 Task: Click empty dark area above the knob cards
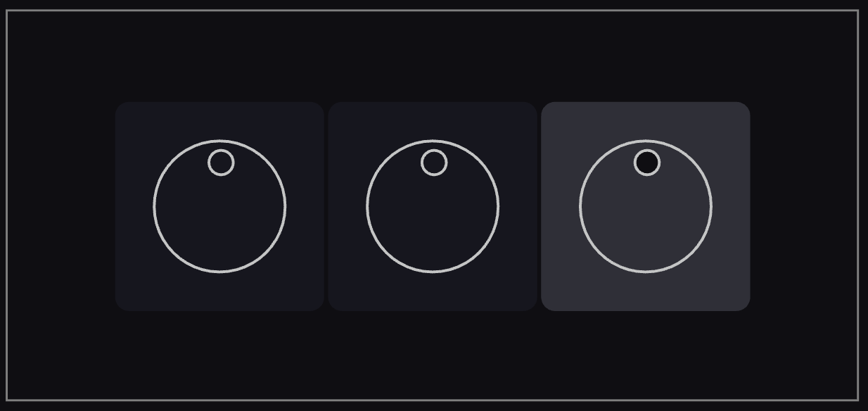(433, 56)
